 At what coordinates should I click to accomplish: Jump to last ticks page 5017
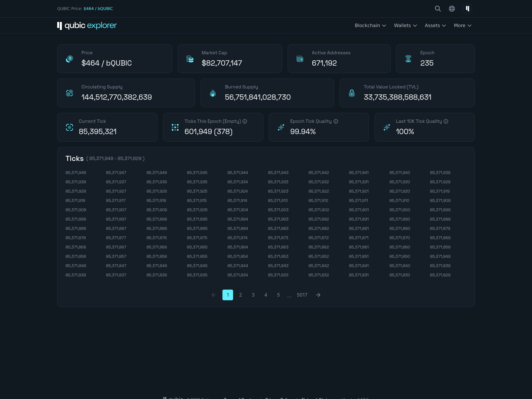tap(302, 295)
